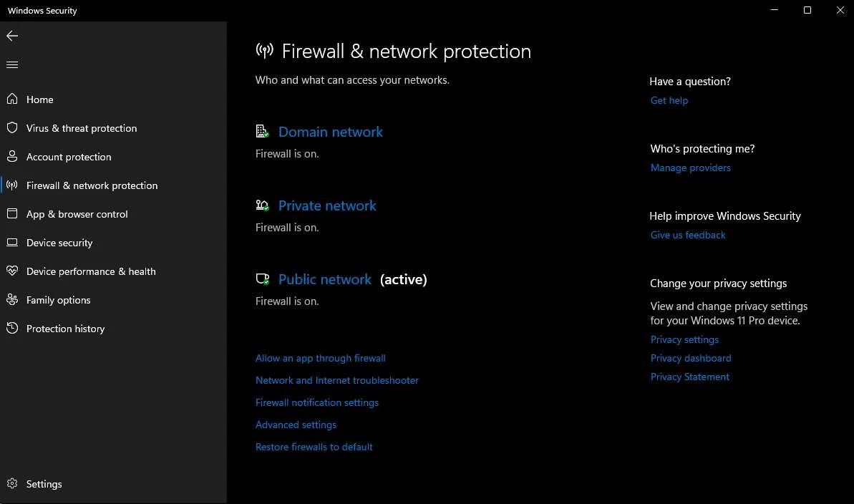
Task: Click the Manage providers link
Action: point(690,168)
